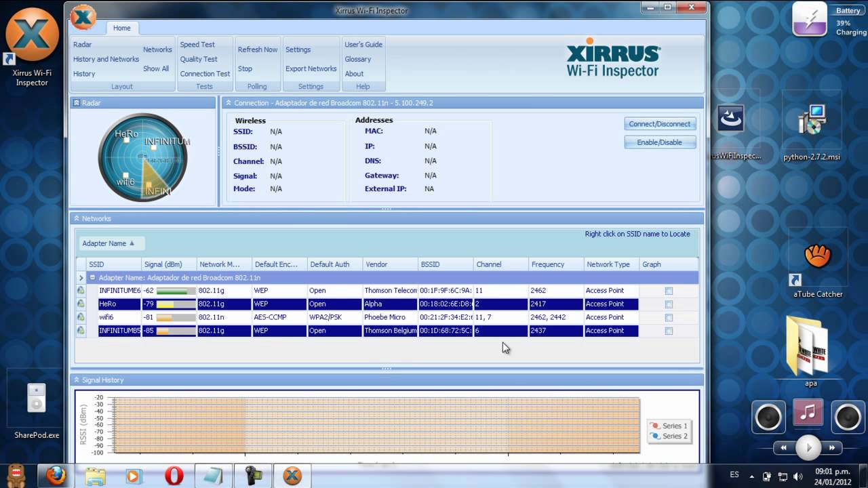Open Opera browser from the taskbar
This screenshot has height=488, width=868.
pos(174,476)
